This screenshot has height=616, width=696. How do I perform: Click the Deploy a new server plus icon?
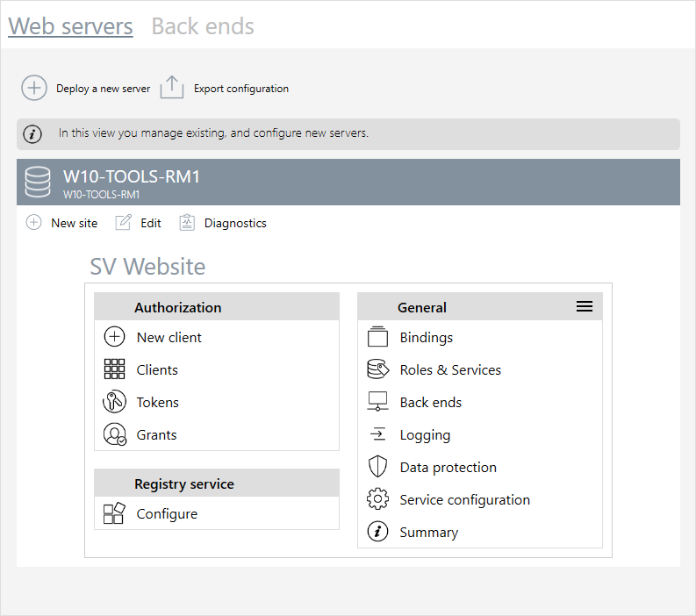34,88
